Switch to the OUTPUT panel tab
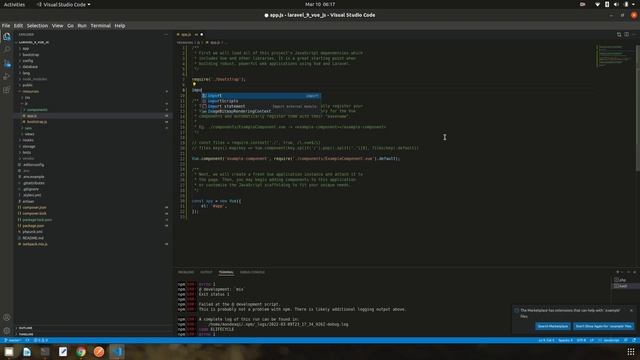Image resolution: width=640 pixels, height=360 pixels. [x=206, y=272]
